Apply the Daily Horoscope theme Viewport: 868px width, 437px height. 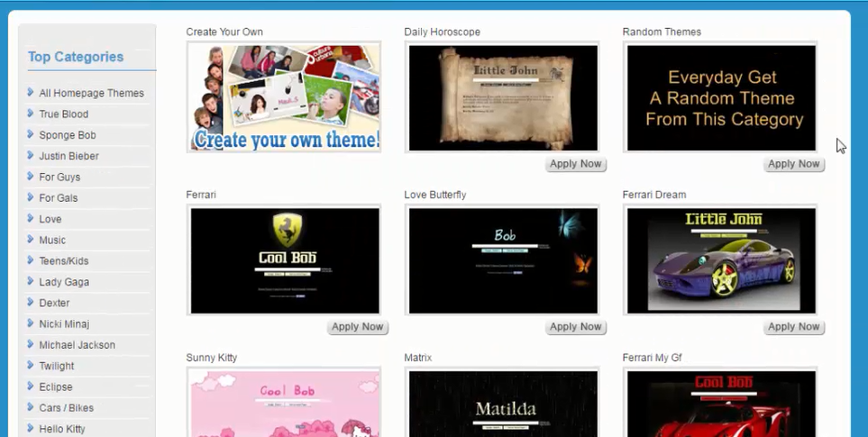point(576,164)
